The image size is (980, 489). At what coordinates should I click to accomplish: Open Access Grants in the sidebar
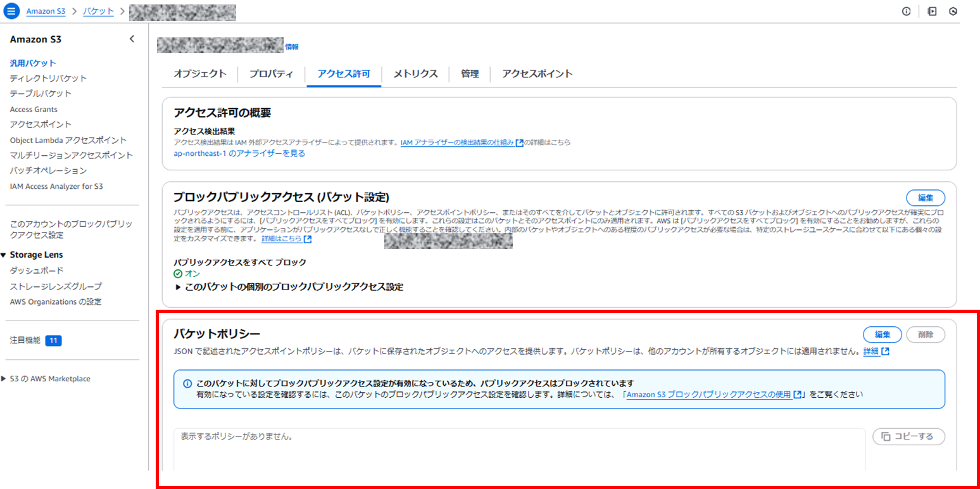pyautogui.click(x=34, y=110)
